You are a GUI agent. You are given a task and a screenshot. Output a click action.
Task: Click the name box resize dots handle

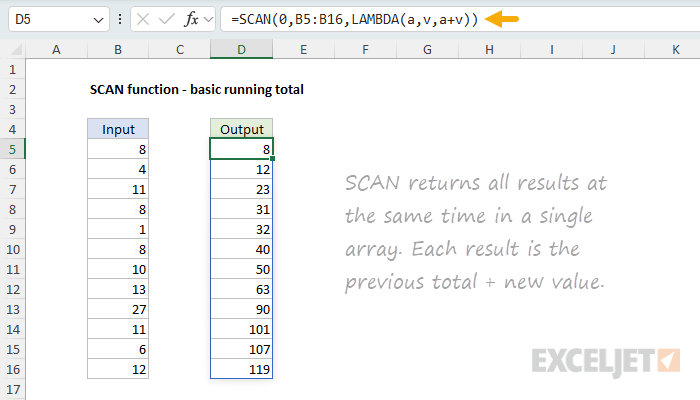coord(121,19)
